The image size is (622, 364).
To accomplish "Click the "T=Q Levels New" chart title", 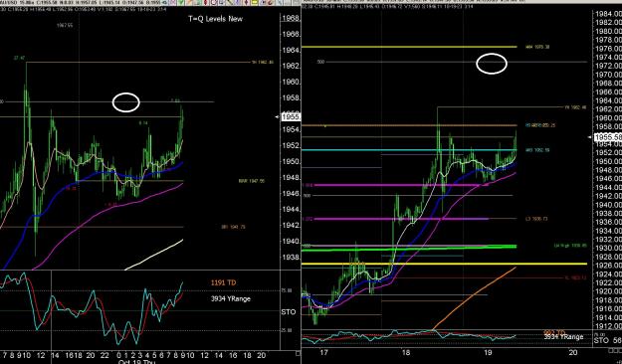I will coord(215,19).
